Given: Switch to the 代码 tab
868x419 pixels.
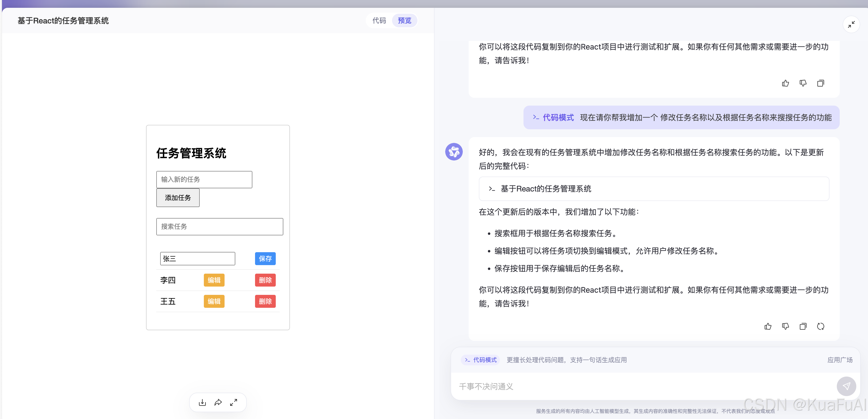Looking at the screenshot, I should click(379, 20).
